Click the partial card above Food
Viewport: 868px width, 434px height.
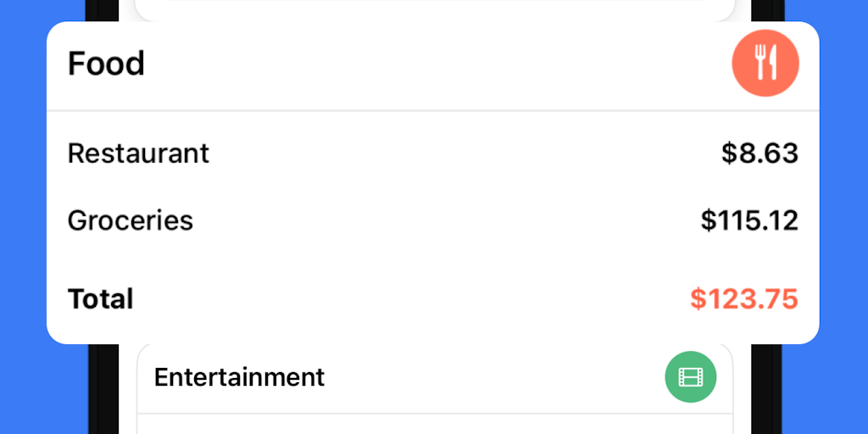[x=434, y=10]
